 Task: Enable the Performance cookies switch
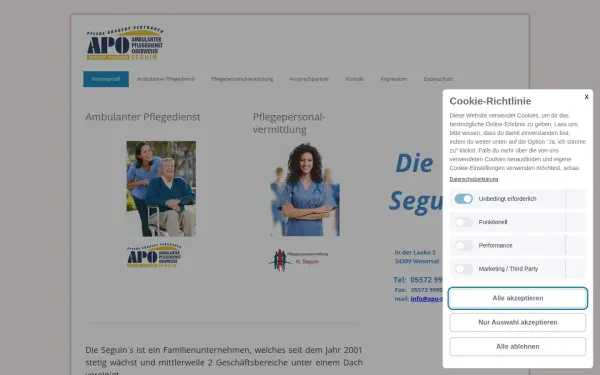tap(463, 245)
